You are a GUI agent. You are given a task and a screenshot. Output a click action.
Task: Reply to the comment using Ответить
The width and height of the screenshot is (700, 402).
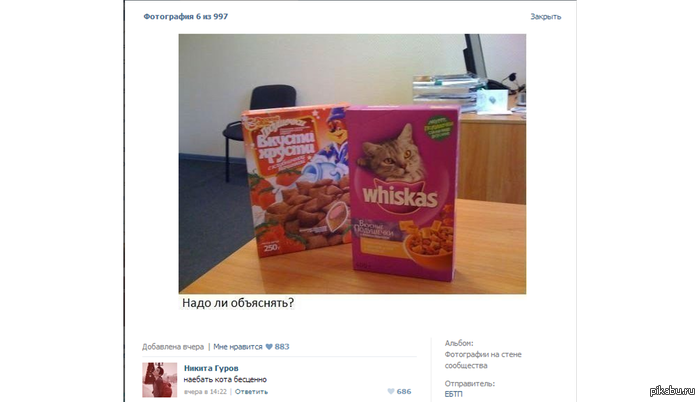click(x=251, y=392)
